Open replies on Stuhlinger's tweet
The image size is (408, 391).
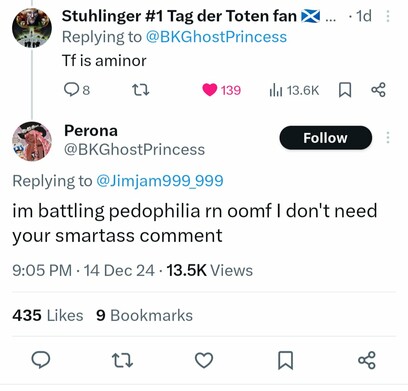(x=77, y=90)
